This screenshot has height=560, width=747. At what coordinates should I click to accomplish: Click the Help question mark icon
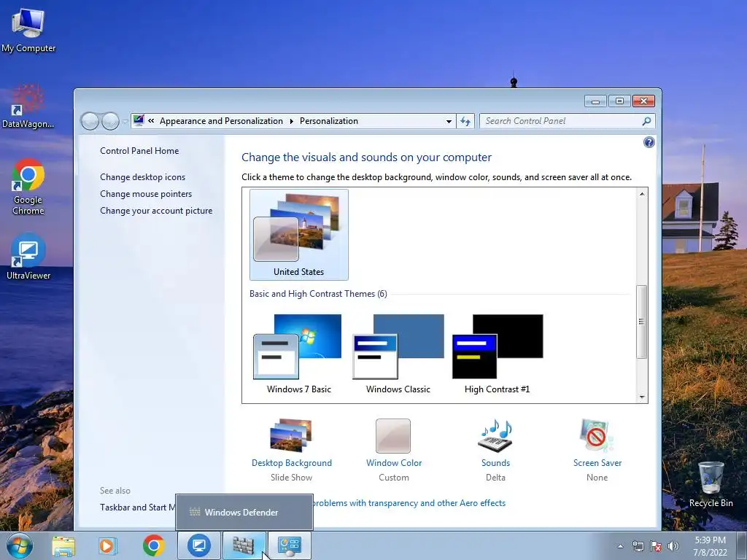pyautogui.click(x=649, y=142)
